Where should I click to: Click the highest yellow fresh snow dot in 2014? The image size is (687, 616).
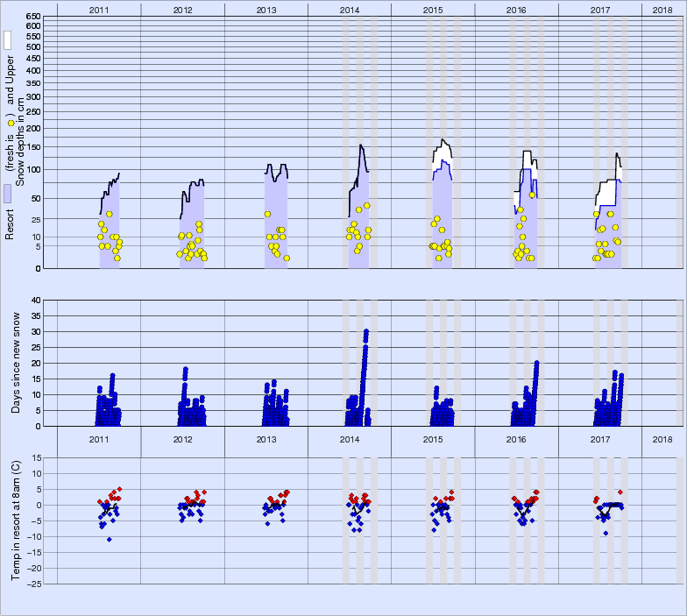tap(367, 205)
